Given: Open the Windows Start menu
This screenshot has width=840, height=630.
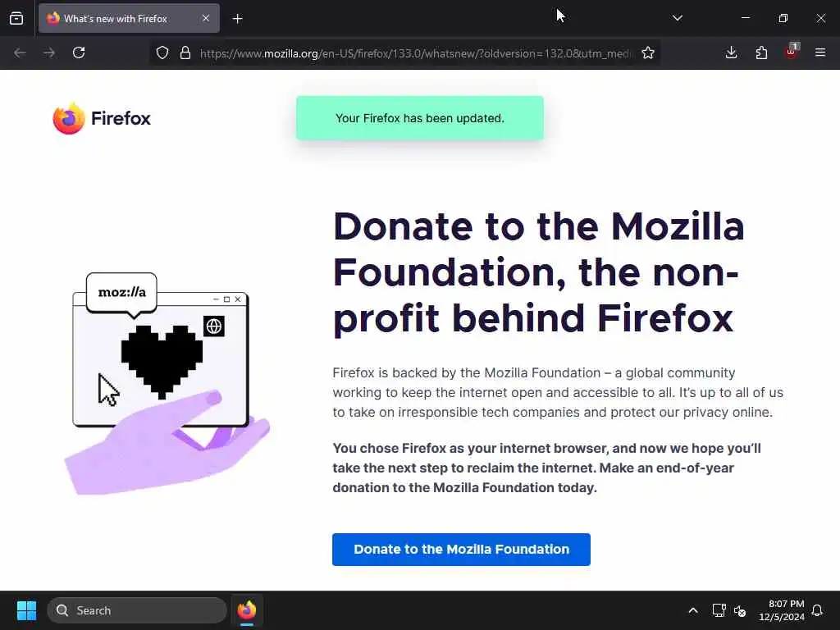Looking at the screenshot, I should [x=26, y=610].
